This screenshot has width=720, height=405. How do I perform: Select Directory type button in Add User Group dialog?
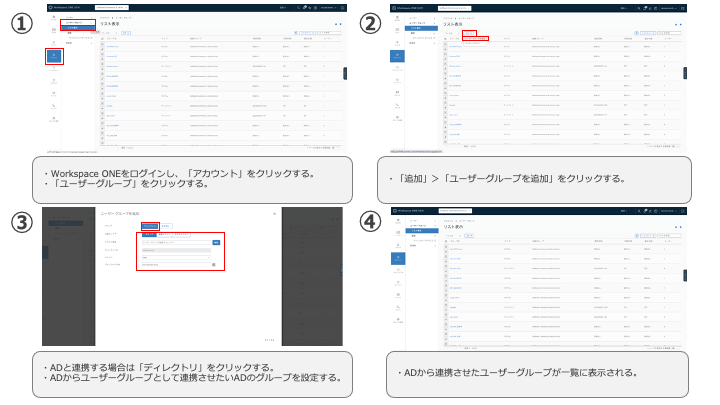click(150, 226)
